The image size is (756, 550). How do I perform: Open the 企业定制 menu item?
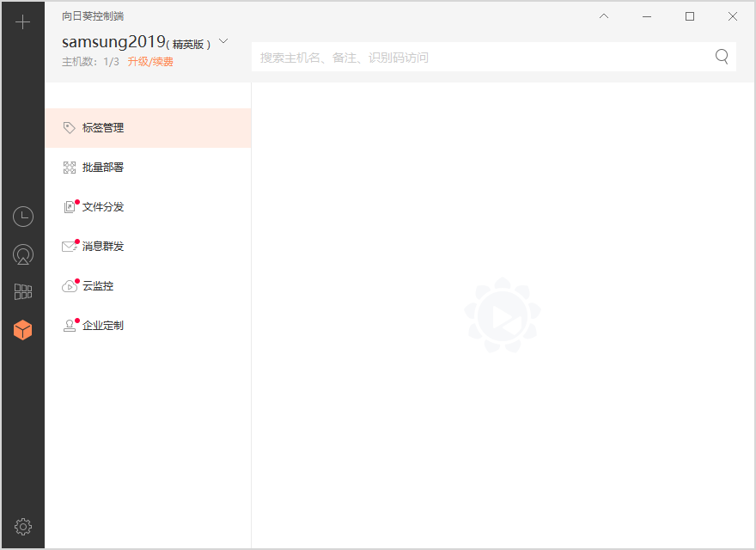click(148, 326)
